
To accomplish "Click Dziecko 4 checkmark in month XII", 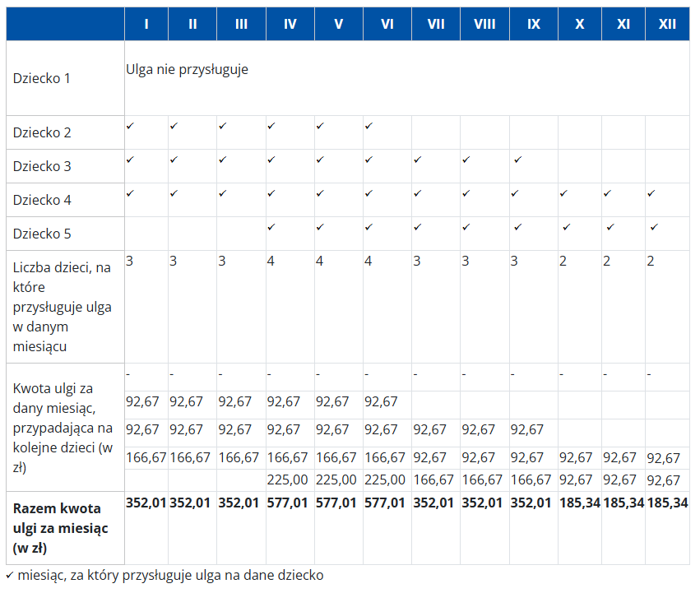I will click(x=651, y=193).
